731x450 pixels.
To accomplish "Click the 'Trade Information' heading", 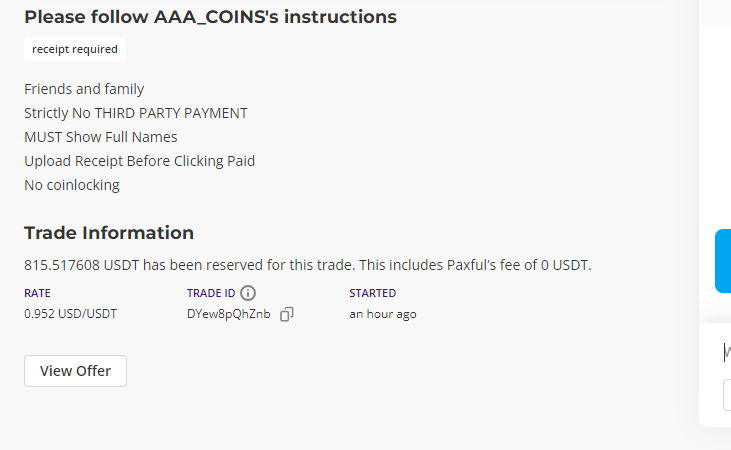I will 109,233.
